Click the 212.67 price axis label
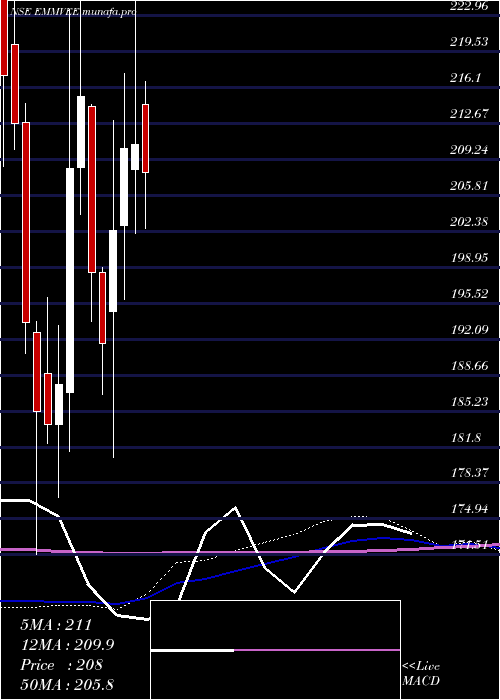This screenshot has width=500, height=700. coord(469,114)
